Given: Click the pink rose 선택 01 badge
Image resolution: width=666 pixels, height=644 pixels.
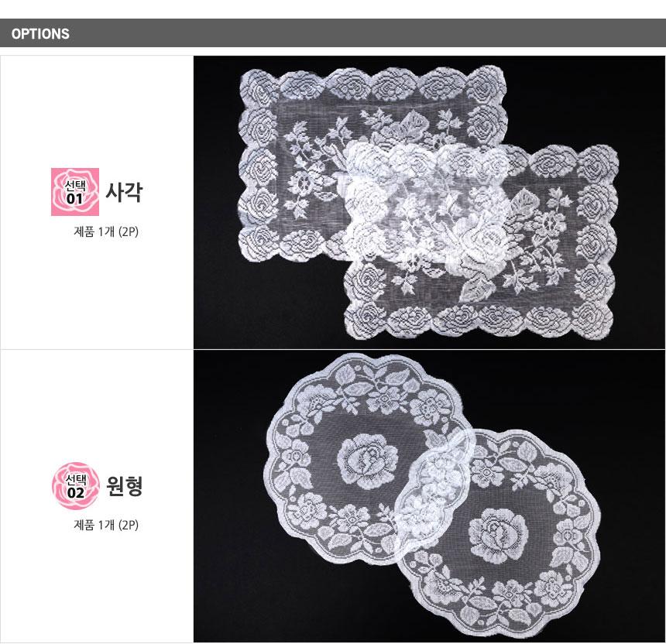Looking at the screenshot, I should click(75, 192).
